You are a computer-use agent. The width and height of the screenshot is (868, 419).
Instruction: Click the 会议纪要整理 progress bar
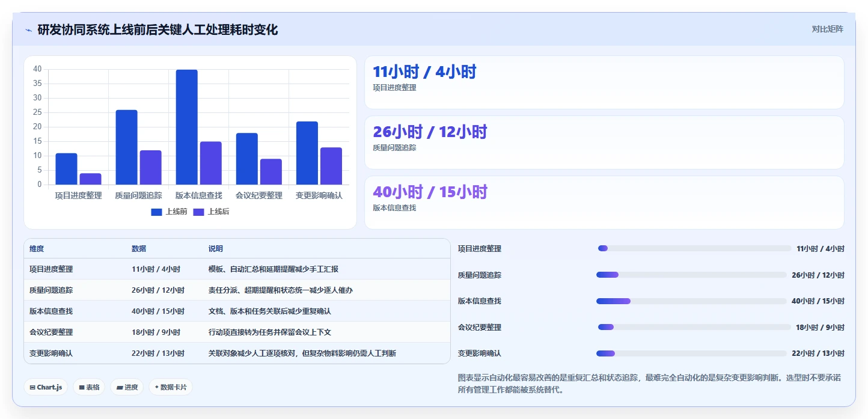(694, 327)
